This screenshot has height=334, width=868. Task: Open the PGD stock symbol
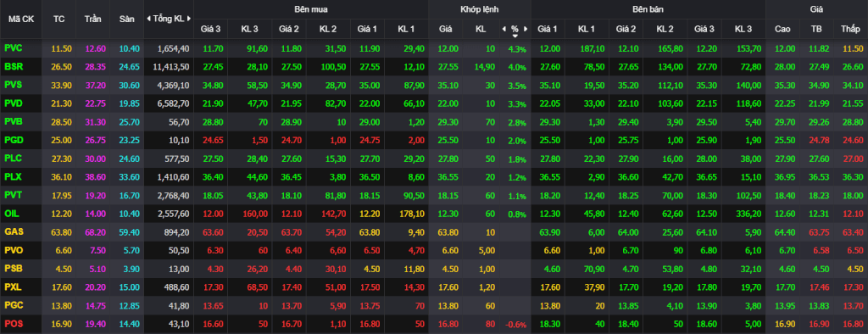coord(13,140)
